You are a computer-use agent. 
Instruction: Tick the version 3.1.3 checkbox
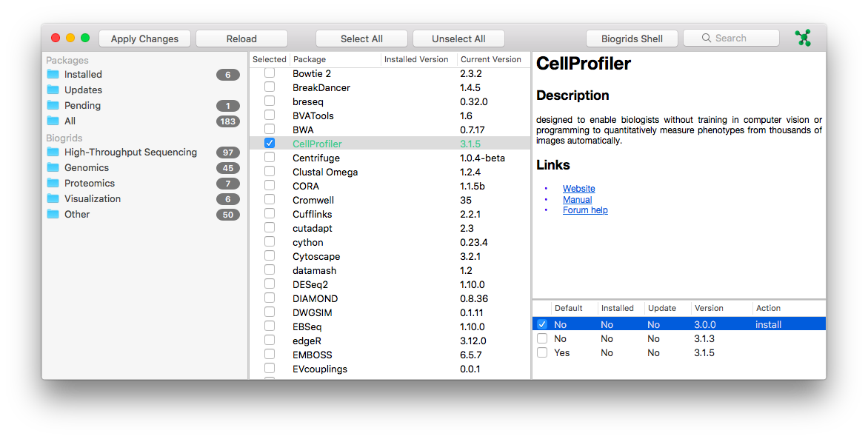[542, 338]
